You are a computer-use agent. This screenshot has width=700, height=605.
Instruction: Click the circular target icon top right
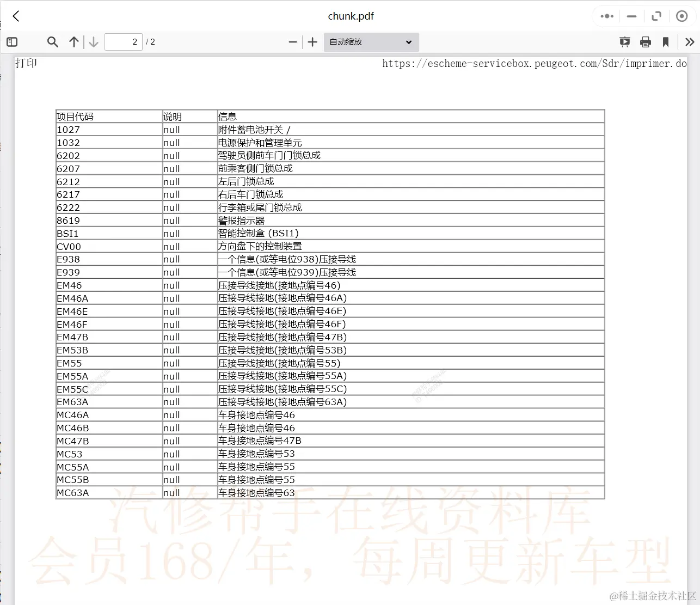681,16
